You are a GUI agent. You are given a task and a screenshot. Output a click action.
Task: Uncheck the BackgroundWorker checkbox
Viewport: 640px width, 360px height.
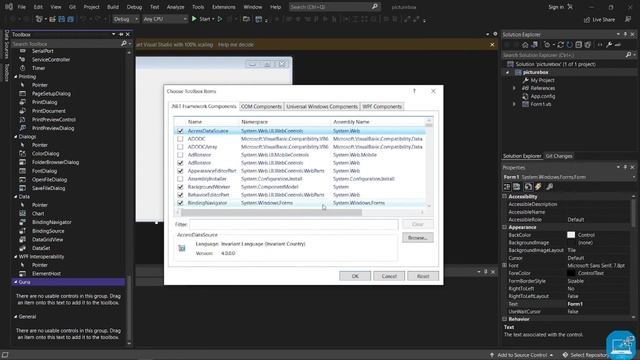click(180, 187)
